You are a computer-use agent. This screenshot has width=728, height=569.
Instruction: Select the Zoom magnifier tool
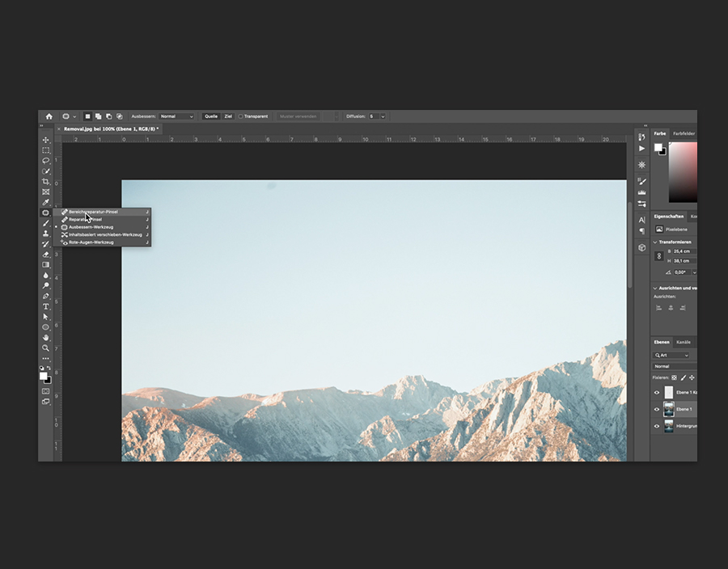coord(45,348)
